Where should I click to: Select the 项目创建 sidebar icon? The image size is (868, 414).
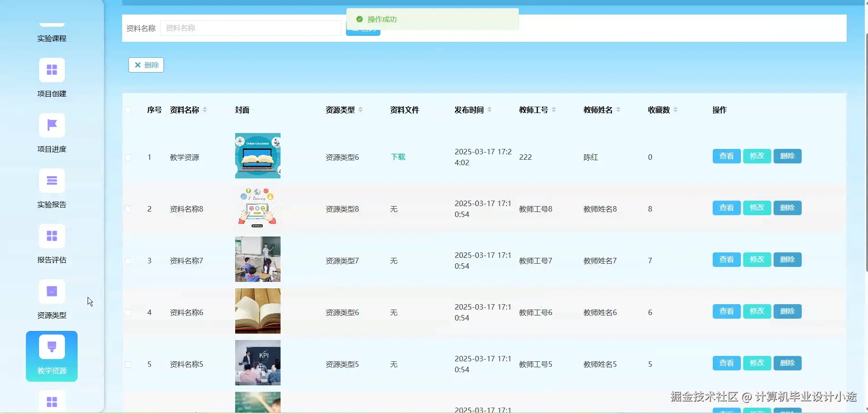(x=51, y=69)
